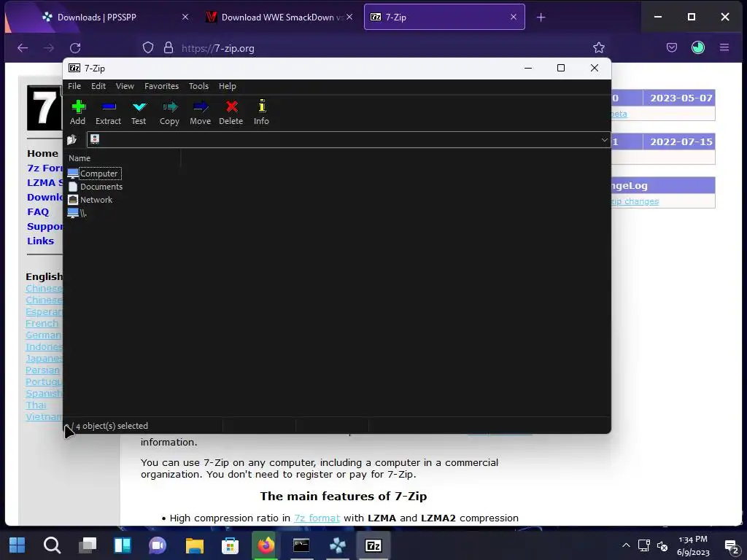Click the tracking protection shield icon
The image size is (747, 560).
pyautogui.click(x=148, y=47)
